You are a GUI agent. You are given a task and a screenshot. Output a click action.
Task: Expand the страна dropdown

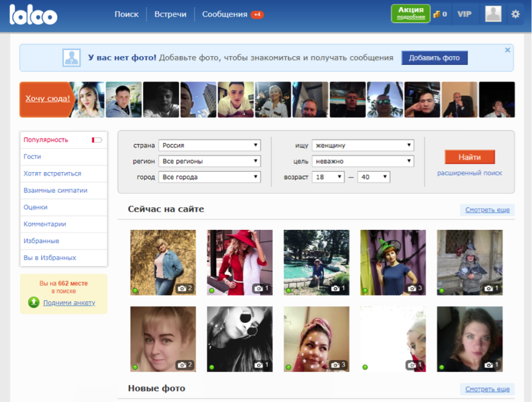pos(210,145)
